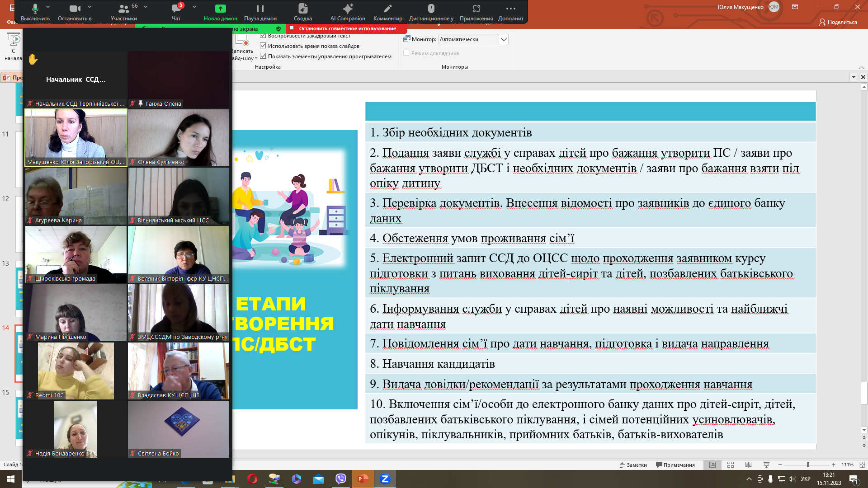The width and height of the screenshot is (868, 488).
Task: Open AI Companion
Action: [x=348, y=12]
